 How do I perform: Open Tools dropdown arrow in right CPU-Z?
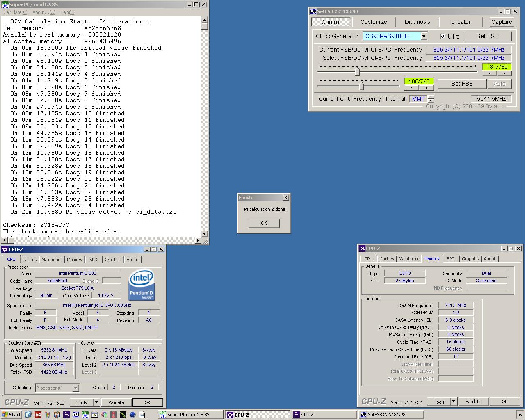click(454, 402)
